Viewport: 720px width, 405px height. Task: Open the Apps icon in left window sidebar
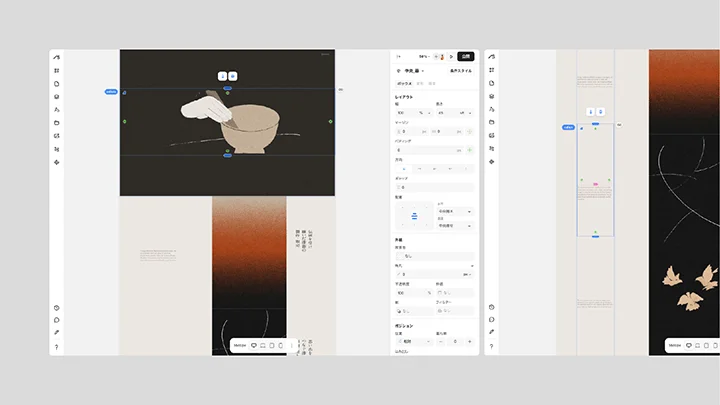(x=56, y=162)
